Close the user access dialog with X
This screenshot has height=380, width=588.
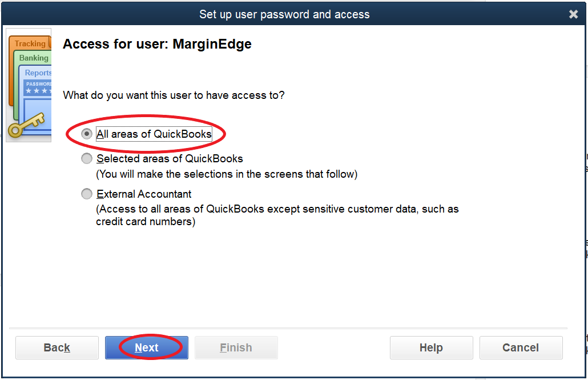(x=574, y=14)
